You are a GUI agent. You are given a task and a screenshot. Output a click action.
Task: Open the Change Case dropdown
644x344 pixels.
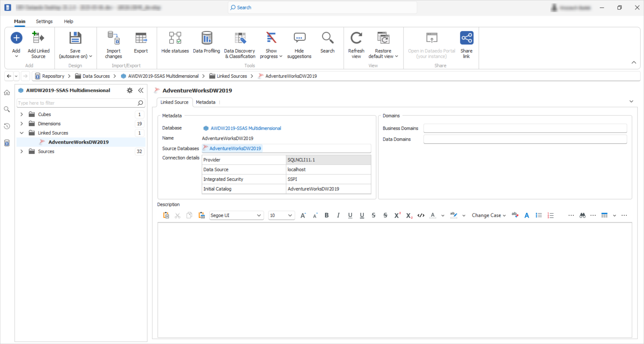tap(488, 215)
